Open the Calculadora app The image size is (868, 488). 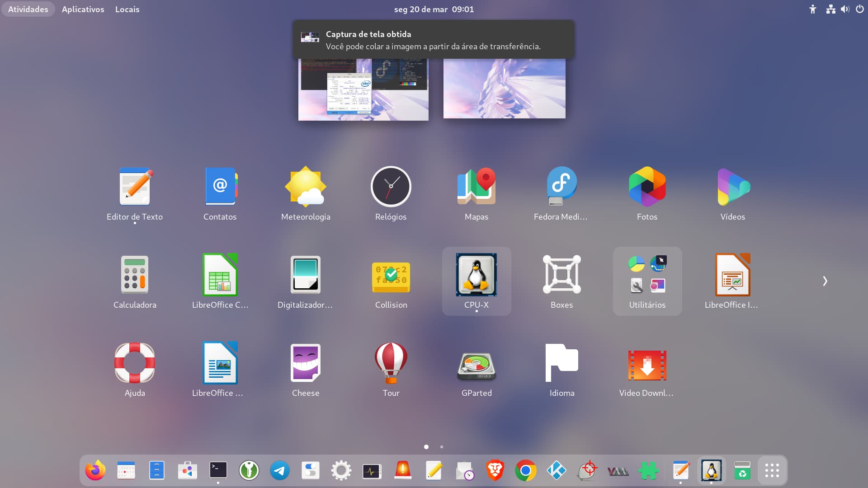click(135, 281)
